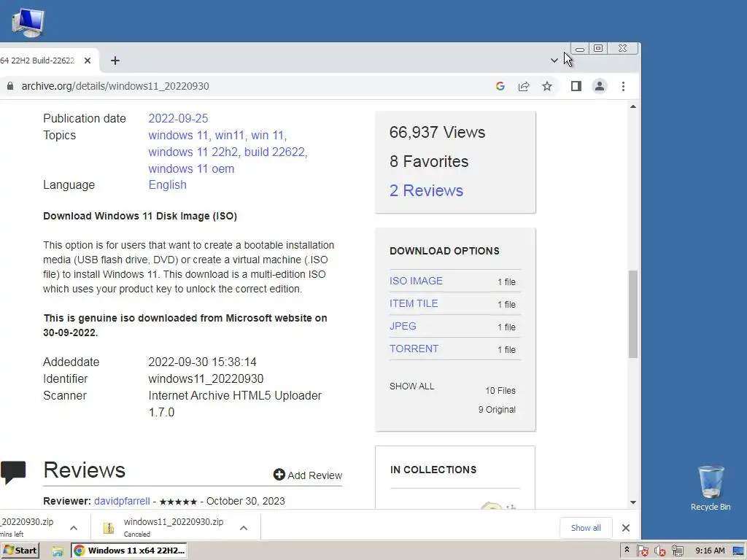Click the reviews speech bubble icon
The image size is (747, 560).
point(13,472)
